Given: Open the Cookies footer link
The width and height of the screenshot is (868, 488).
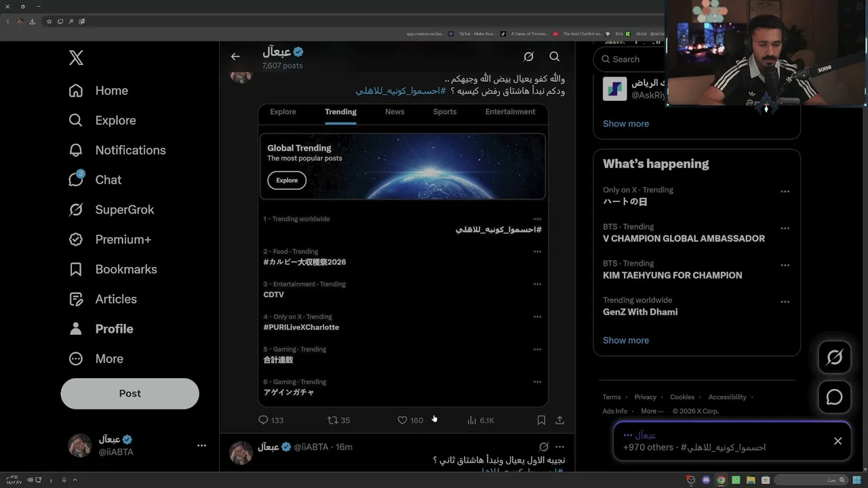Looking at the screenshot, I should click(682, 397).
